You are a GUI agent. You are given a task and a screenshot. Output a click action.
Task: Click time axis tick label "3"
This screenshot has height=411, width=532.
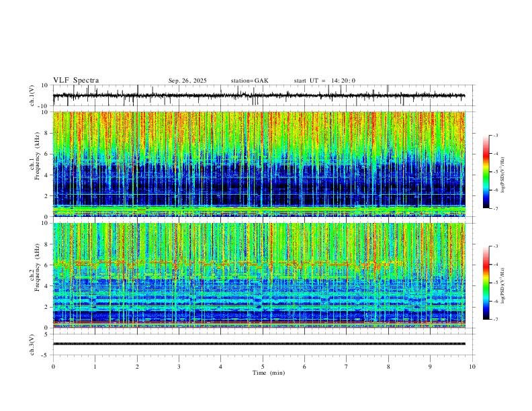(x=179, y=367)
